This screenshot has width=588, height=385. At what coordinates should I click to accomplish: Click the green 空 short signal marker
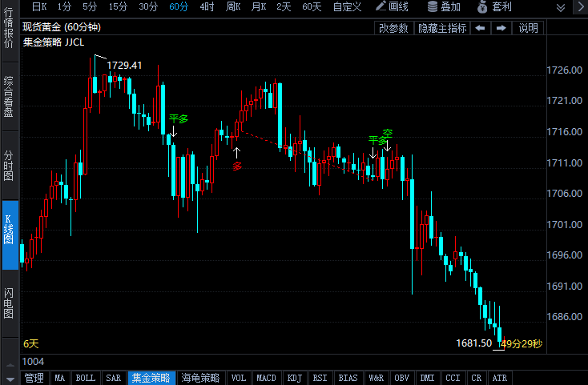388,133
